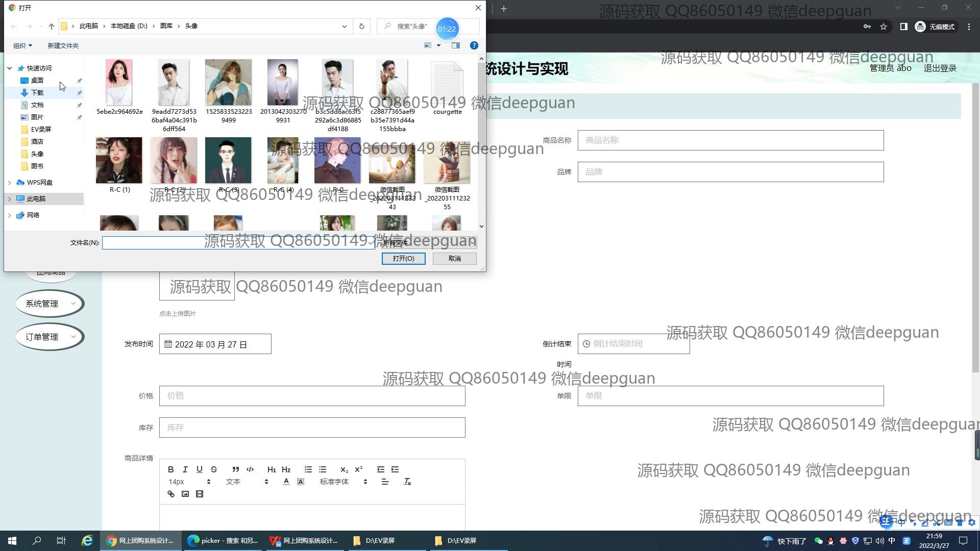Insert a video using film icon
This screenshot has height=551, width=980.
pos(200,494)
